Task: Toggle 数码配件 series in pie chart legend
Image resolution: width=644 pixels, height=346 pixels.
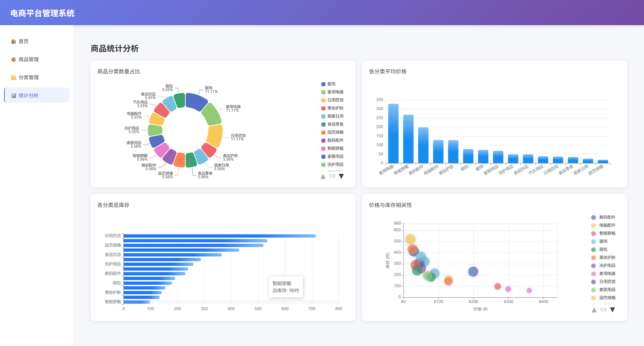Action: click(x=332, y=140)
